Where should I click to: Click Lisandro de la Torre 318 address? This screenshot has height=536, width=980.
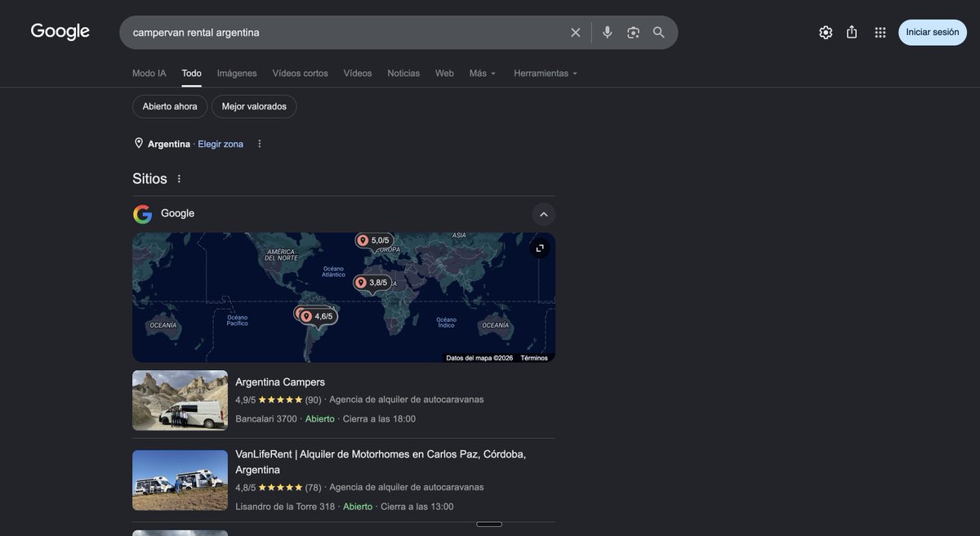point(285,507)
